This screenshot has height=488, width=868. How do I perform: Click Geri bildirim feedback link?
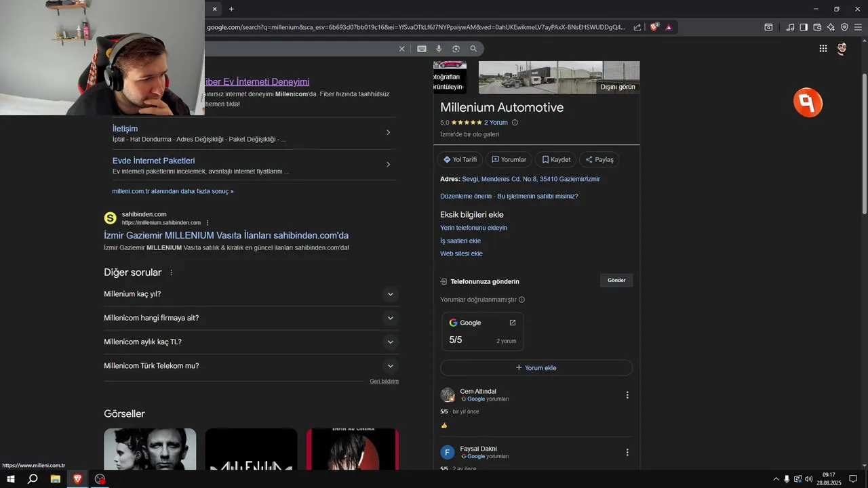(384, 382)
